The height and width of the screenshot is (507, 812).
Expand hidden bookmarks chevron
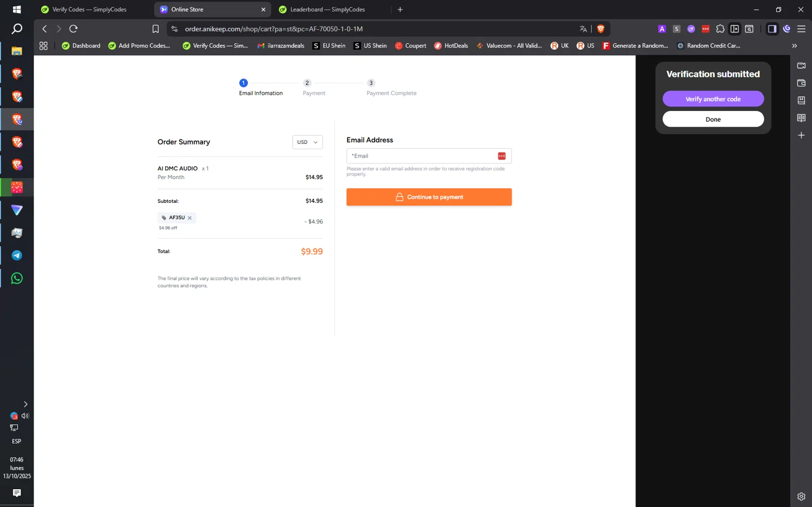[x=794, y=45]
